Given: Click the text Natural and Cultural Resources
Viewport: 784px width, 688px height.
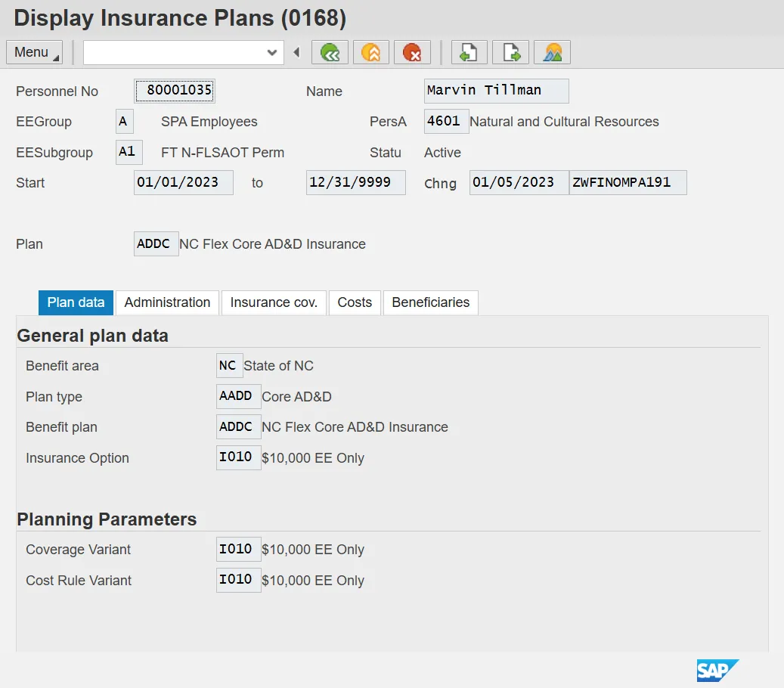Looking at the screenshot, I should (x=564, y=122).
